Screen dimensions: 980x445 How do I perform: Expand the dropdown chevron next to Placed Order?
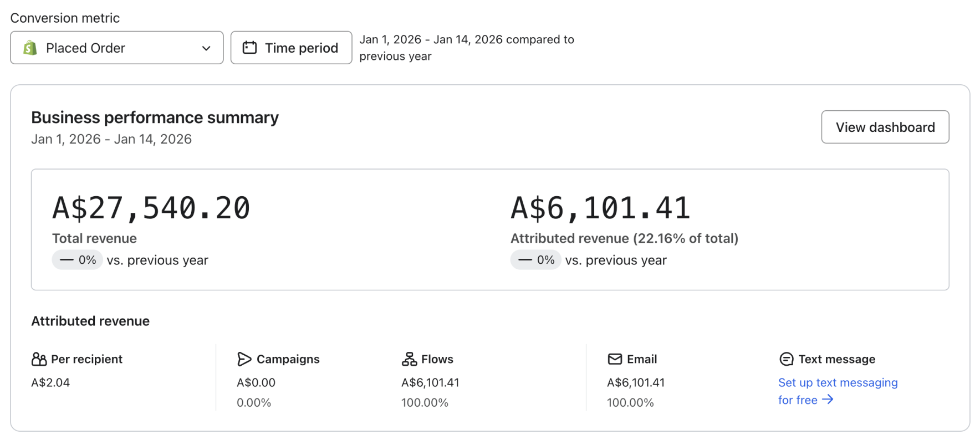206,48
